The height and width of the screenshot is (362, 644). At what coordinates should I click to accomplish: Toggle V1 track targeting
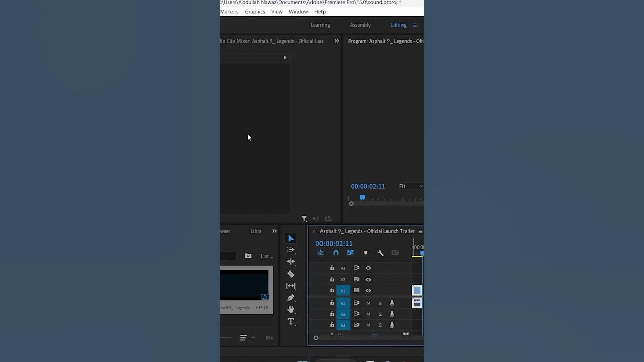(343, 291)
